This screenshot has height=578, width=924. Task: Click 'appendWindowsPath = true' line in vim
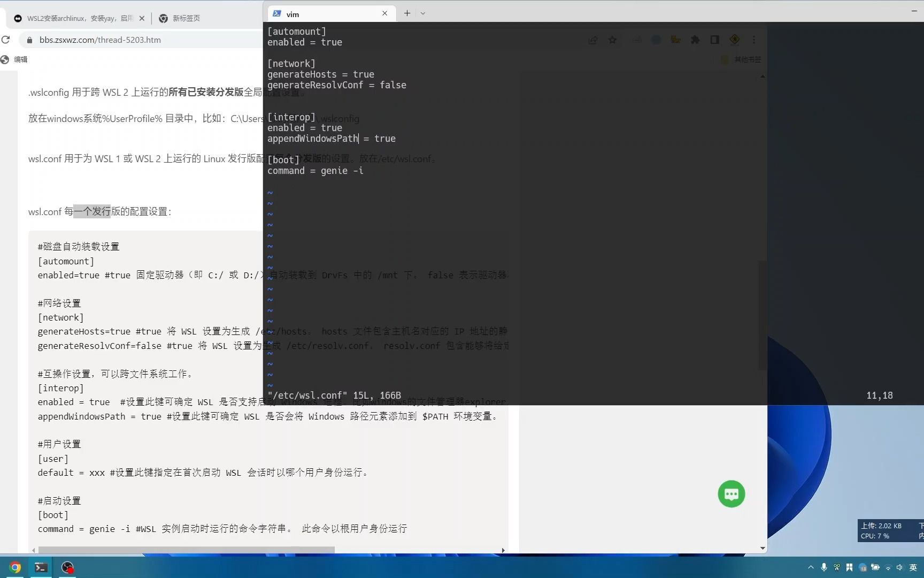(x=332, y=139)
